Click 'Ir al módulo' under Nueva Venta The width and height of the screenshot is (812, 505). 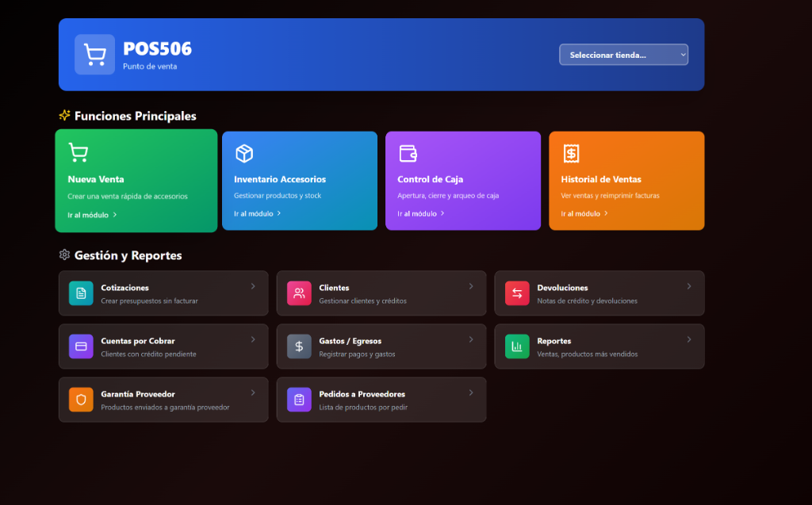click(92, 215)
